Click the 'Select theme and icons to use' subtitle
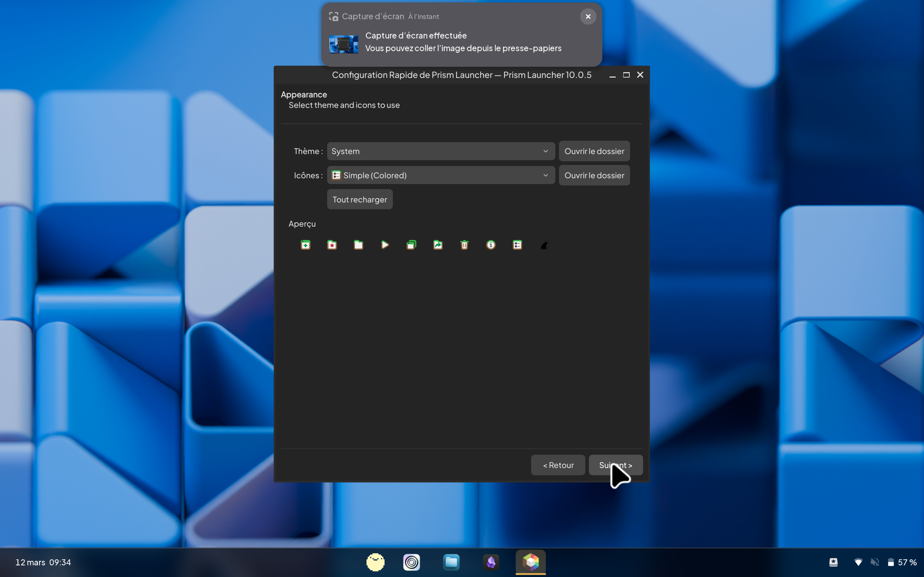This screenshot has width=924, height=577. coord(344,105)
